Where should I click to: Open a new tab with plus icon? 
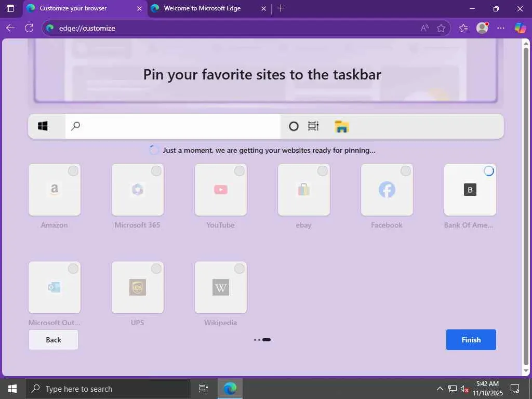click(281, 8)
